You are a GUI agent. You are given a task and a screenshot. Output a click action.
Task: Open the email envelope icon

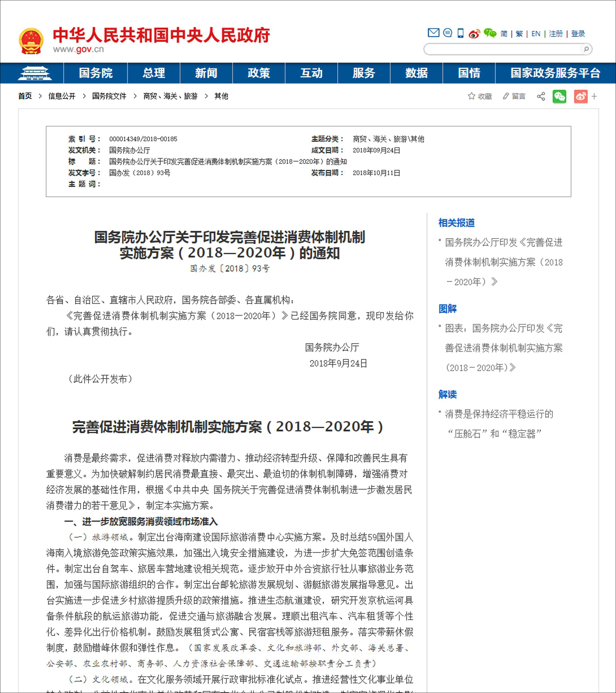(x=433, y=33)
